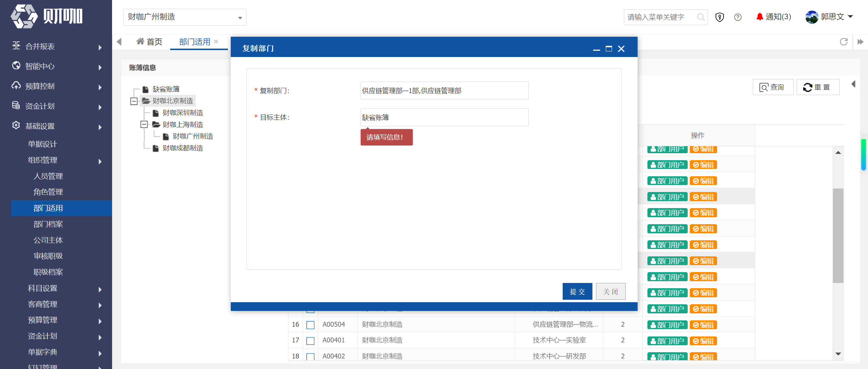The width and height of the screenshot is (868, 369).
Task: Click the double-arrow tabs forward icon
Action: click(860, 42)
